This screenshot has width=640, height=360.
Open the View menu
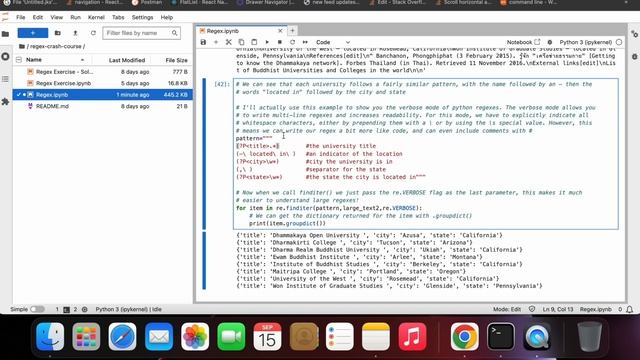pos(56,17)
